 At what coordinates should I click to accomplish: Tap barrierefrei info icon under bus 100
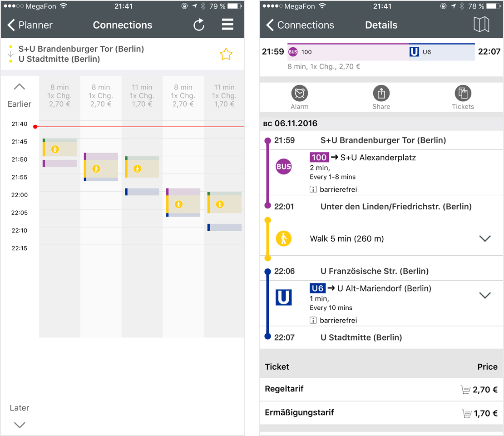pyautogui.click(x=313, y=189)
